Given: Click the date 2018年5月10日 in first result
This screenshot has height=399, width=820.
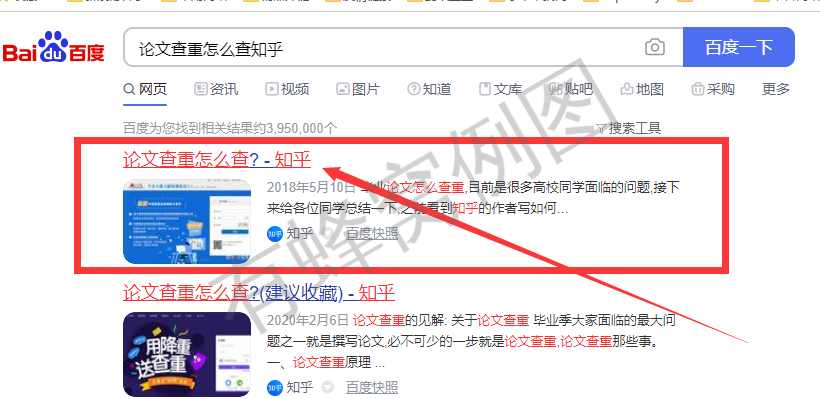Looking at the screenshot, I should point(311,188).
